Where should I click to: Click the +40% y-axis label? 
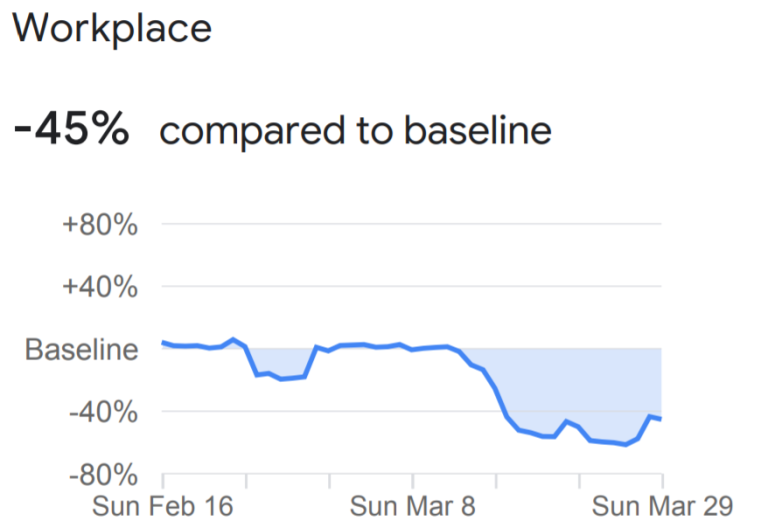[x=99, y=287]
